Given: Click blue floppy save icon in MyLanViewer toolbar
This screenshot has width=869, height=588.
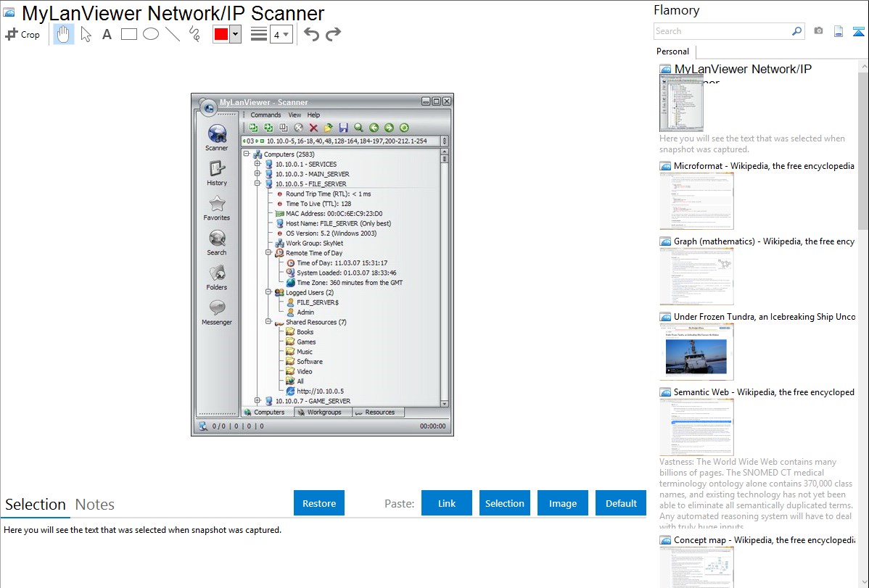Looking at the screenshot, I should (x=344, y=128).
